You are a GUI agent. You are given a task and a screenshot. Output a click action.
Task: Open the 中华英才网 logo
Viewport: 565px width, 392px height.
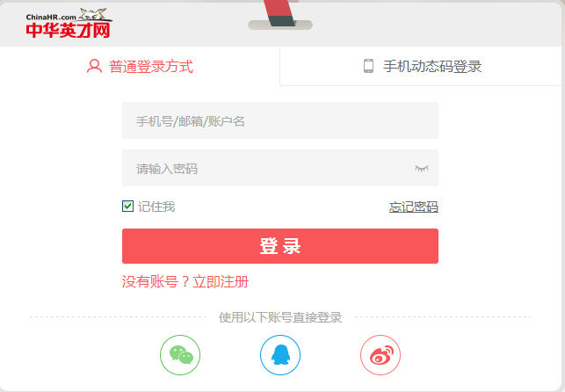[68, 30]
